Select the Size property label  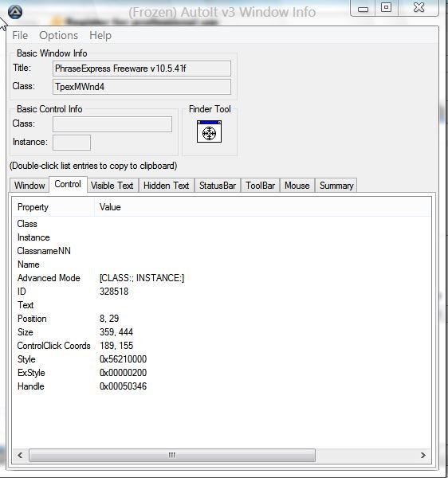tap(26, 332)
